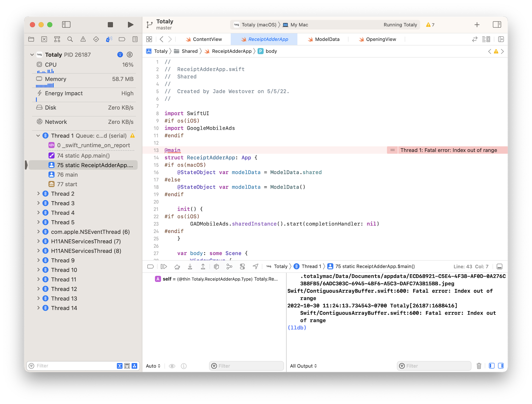Toggle the inspector panel on the right
Viewport: 532px width, 404px height.
tap(497, 25)
